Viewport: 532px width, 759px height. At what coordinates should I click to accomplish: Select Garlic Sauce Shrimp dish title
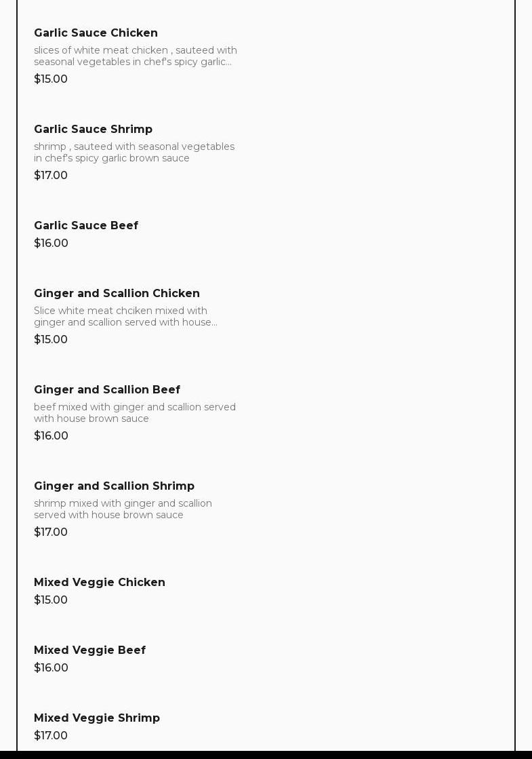tap(93, 129)
